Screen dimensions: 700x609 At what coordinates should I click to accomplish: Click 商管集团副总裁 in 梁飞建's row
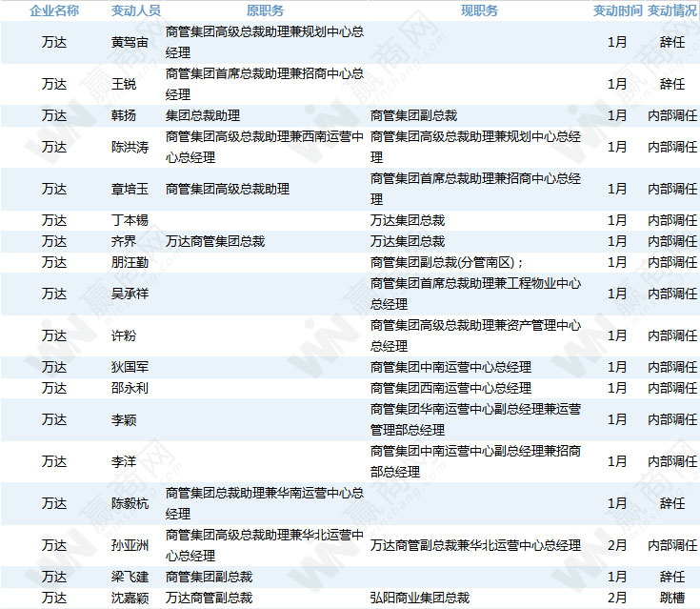click(209, 577)
